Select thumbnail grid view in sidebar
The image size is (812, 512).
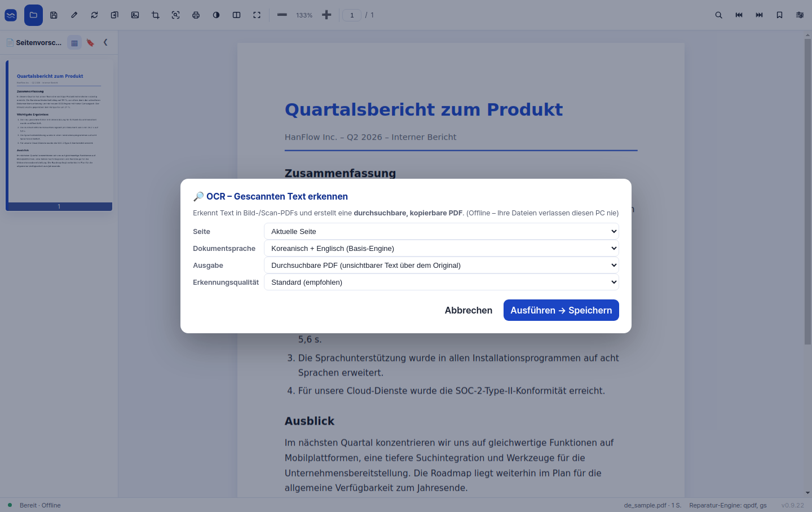[x=74, y=42]
